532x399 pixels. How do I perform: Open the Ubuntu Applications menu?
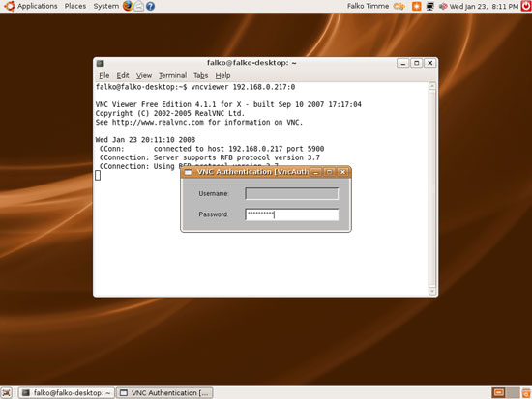31,6
